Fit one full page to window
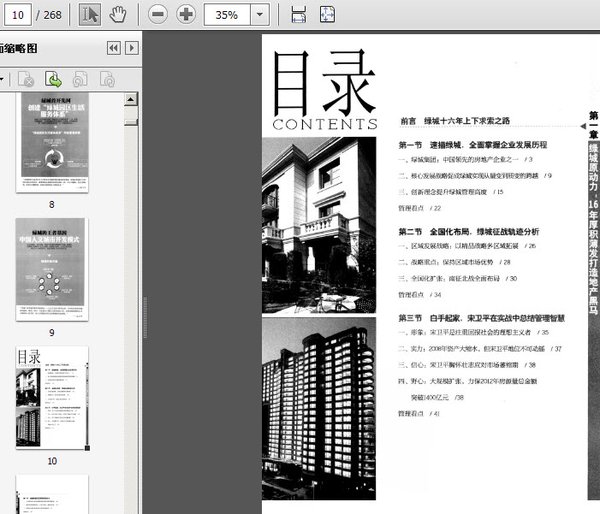The height and width of the screenshot is (514, 600). [327, 14]
